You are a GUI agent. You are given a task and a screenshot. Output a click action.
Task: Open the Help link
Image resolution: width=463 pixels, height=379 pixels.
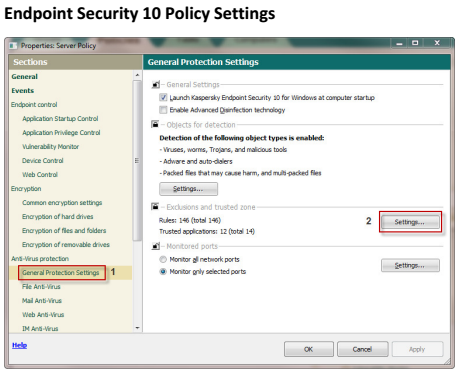tap(20, 345)
